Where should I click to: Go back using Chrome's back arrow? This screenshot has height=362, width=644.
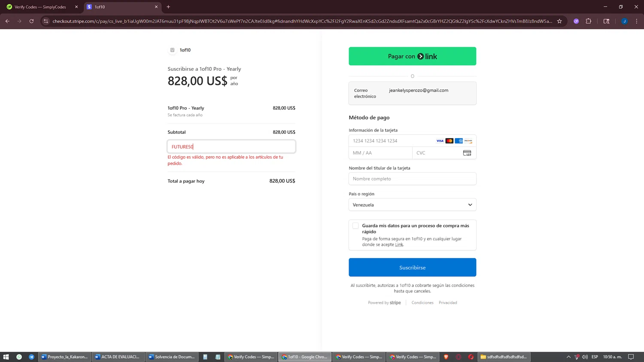(x=7, y=21)
